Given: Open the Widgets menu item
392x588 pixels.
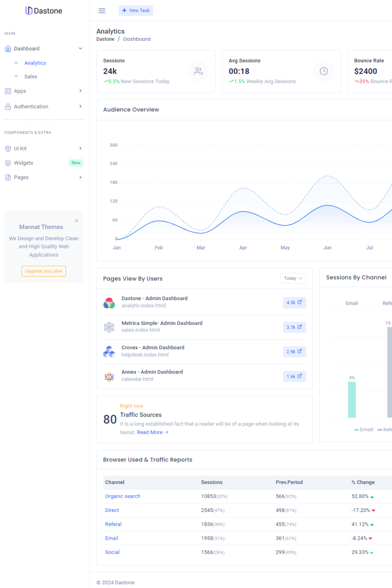Looking at the screenshot, I should [x=24, y=163].
